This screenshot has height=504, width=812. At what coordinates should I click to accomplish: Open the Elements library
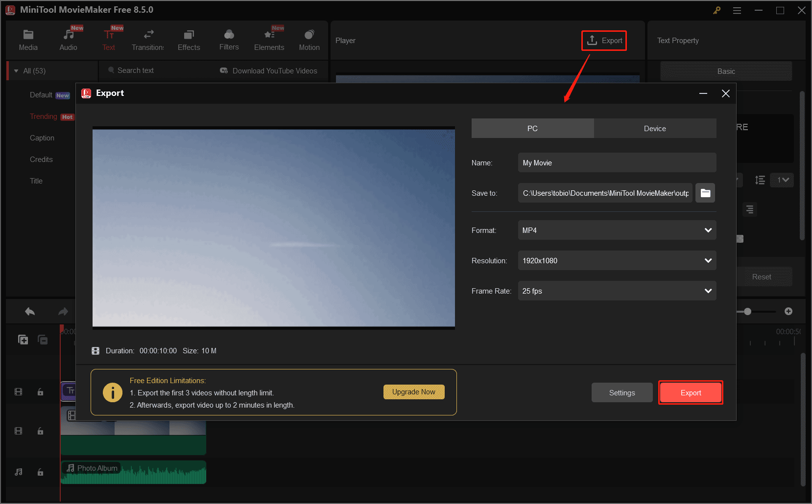click(x=269, y=38)
